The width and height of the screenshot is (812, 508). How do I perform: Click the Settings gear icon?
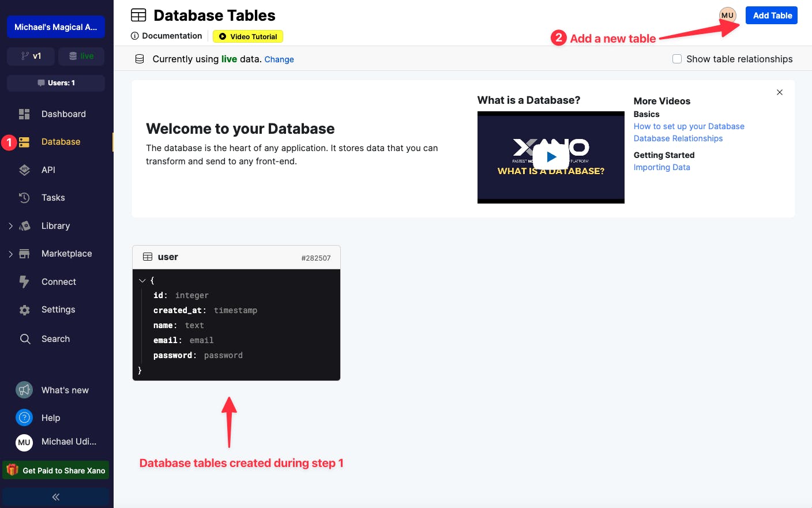24,310
